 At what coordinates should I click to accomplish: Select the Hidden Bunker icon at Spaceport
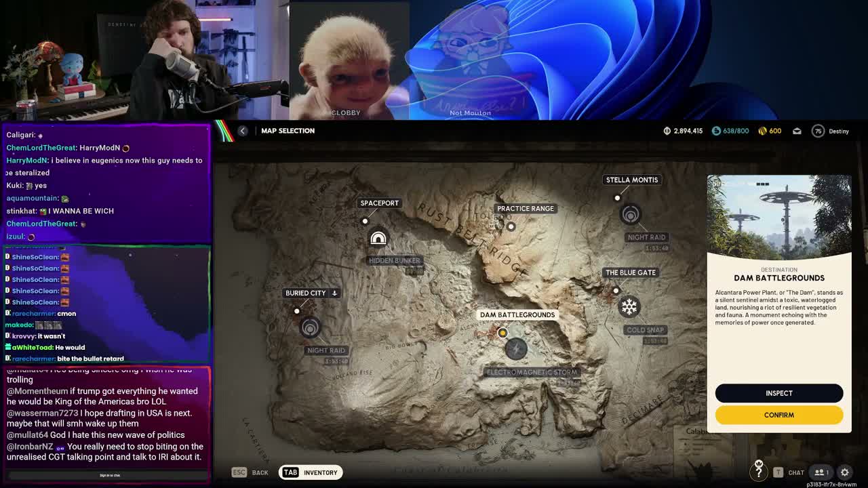pyautogui.click(x=378, y=239)
